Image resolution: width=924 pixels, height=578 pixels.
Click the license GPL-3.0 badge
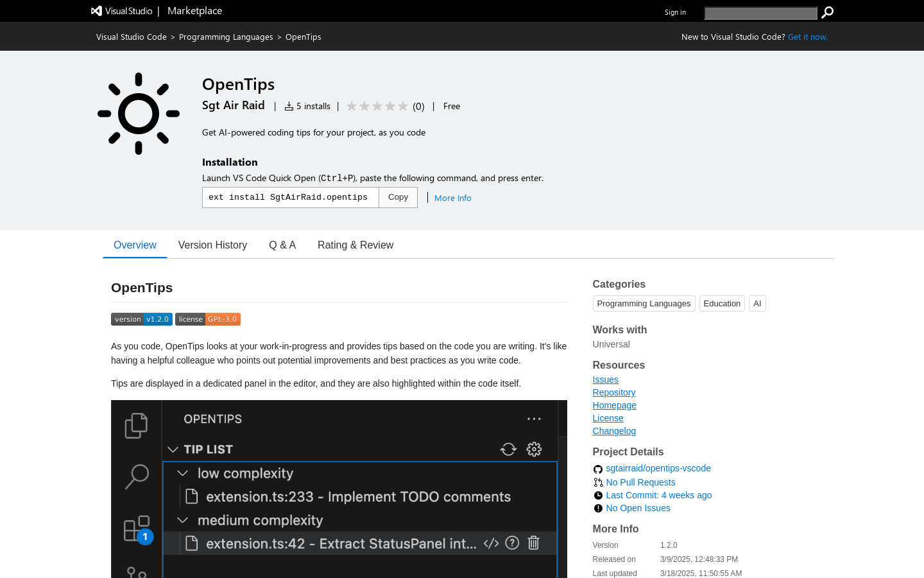point(208,319)
